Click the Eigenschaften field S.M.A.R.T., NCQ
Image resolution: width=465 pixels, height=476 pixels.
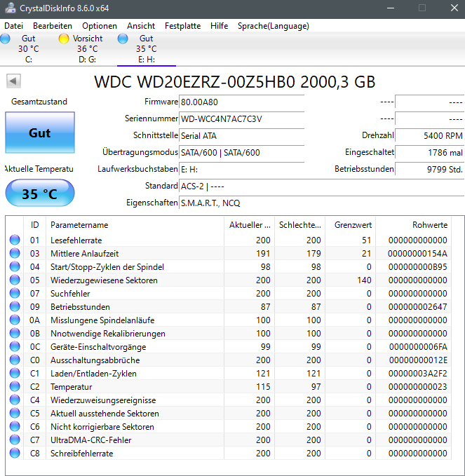coord(322,203)
